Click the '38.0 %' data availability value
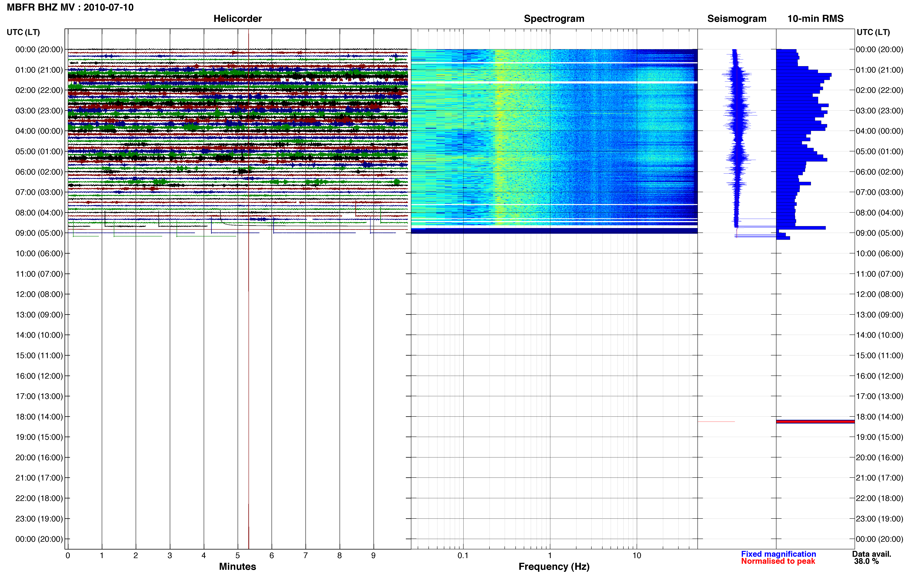The width and height of the screenshot is (924, 578). pos(866,561)
